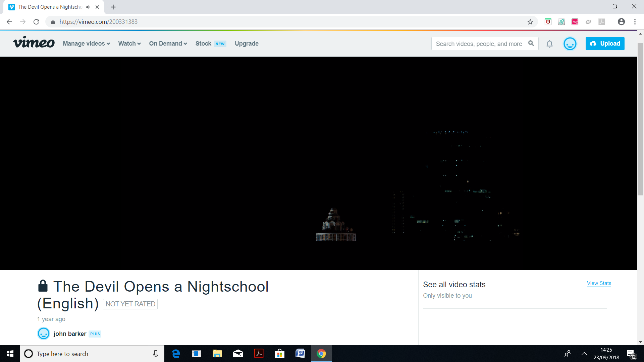Click john barker's avatar below title
This screenshot has width=644, height=362.
click(44, 334)
